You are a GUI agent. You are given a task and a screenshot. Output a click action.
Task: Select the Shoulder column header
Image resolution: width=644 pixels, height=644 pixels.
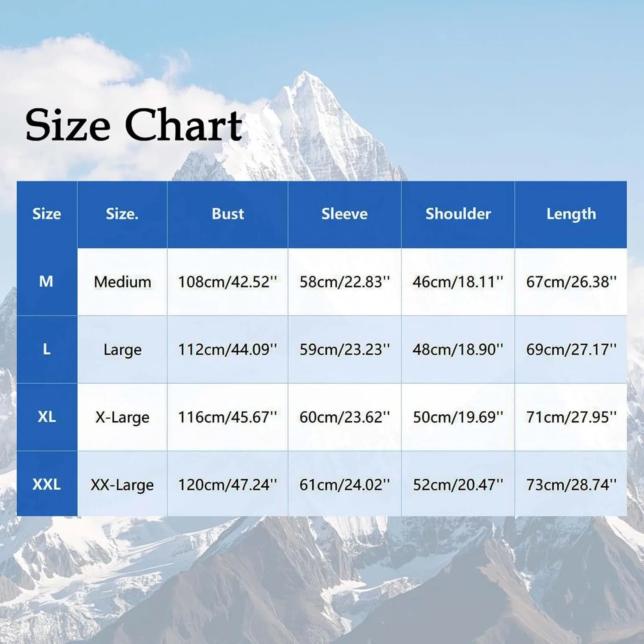click(x=458, y=214)
